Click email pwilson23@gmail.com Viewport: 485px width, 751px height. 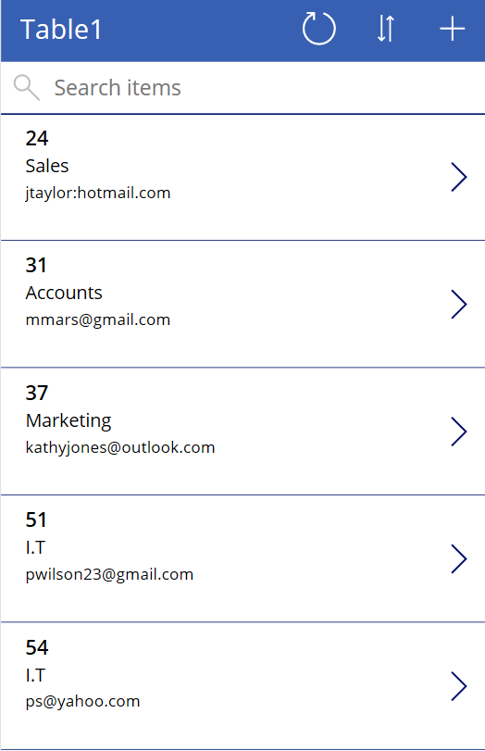pos(110,574)
